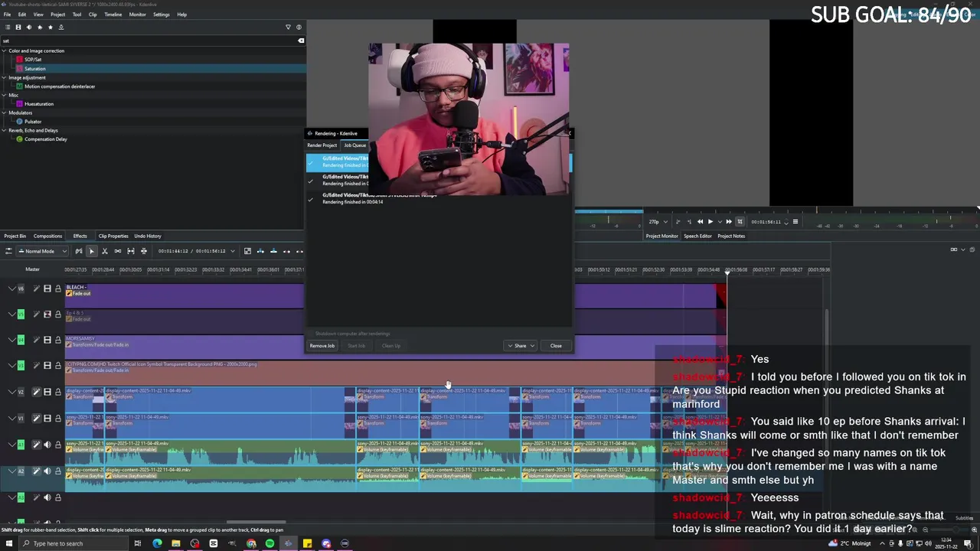Lock track V4

coord(57,340)
